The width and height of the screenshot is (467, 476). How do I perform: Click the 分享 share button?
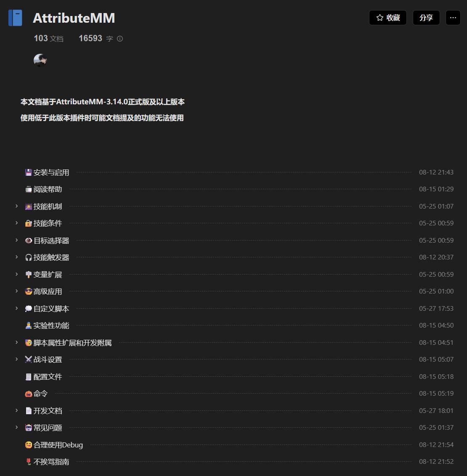point(426,18)
